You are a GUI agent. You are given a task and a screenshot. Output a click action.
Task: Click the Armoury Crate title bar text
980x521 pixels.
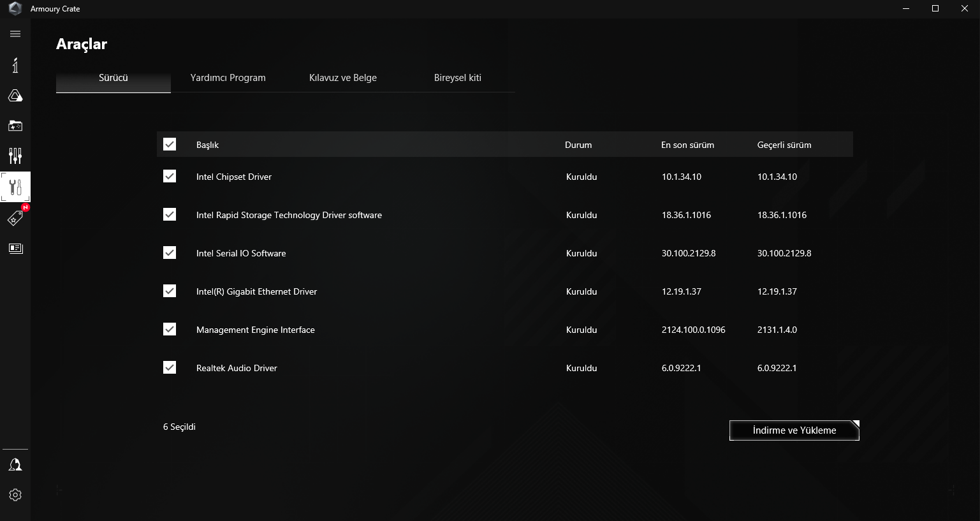(55, 9)
